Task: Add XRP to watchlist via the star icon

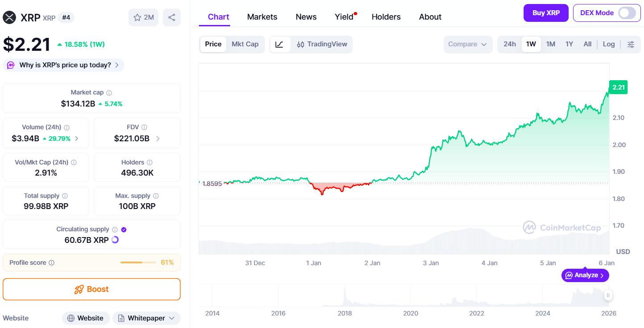Action: [x=136, y=17]
